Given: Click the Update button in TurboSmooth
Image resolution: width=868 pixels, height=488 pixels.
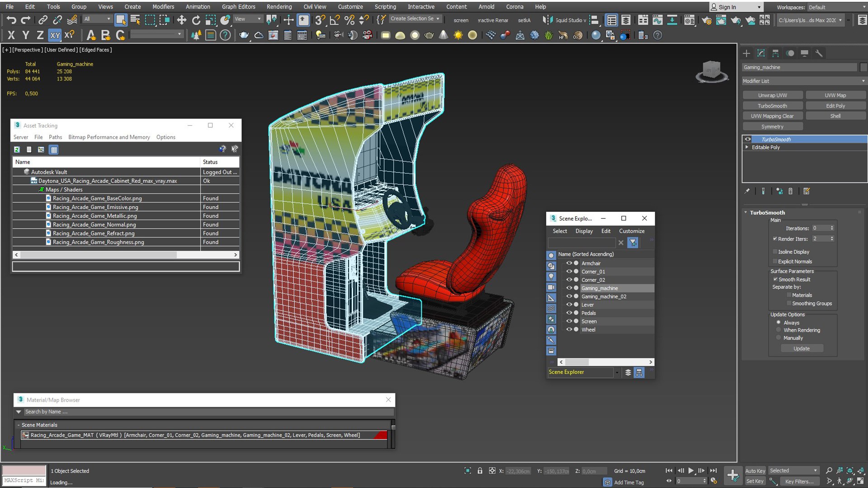Looking at the screenshot, I should click(802, 349).
